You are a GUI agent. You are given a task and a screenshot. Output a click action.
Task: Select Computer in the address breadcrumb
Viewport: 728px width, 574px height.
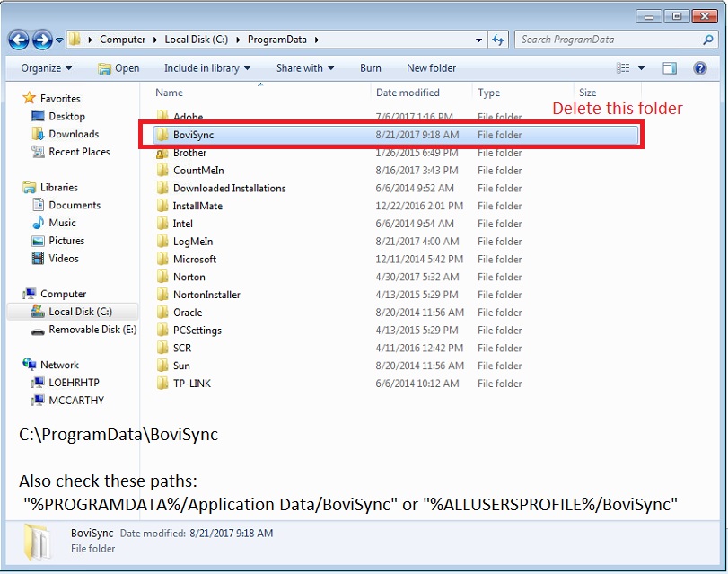(x=123, y=40)
